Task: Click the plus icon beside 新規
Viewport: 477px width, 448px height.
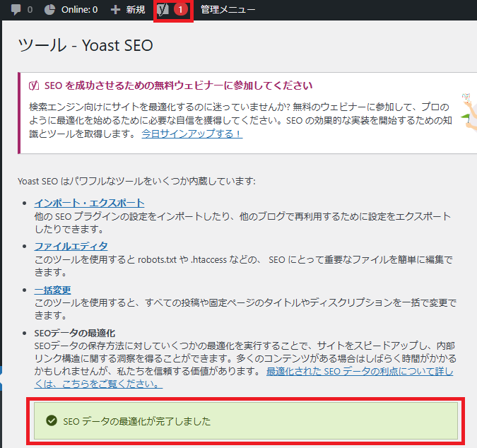Action: tap(116, 10)
